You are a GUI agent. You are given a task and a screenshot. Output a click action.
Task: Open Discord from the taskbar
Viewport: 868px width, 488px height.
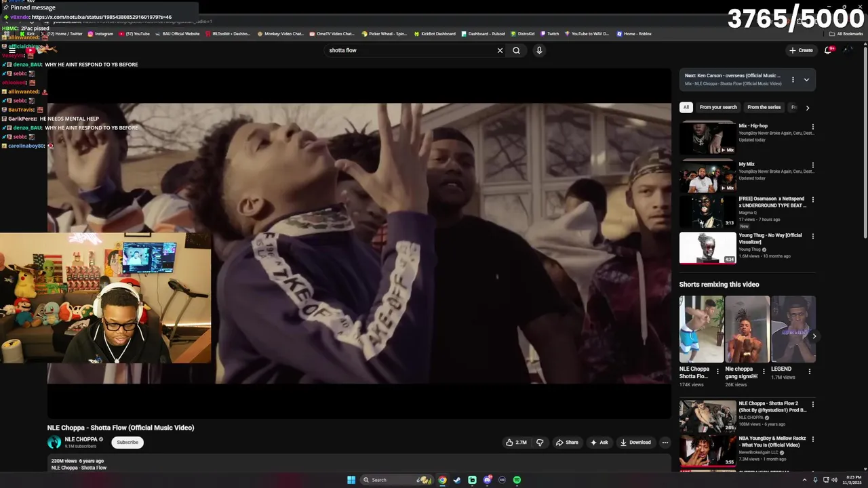(x=487, y=480)
